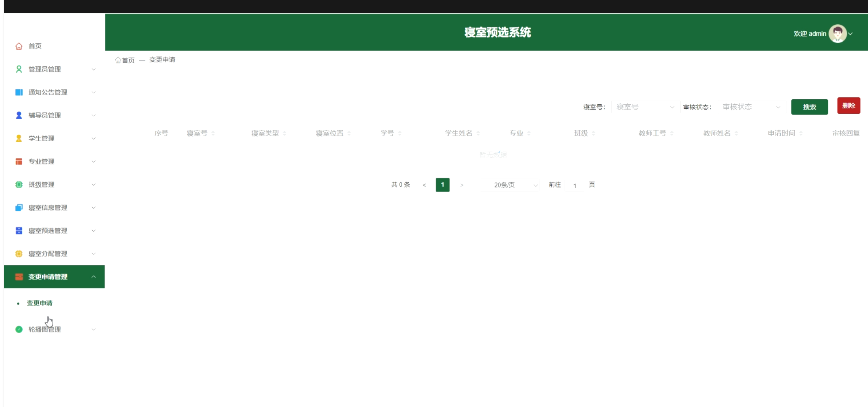Expand the 寝室分配管理 menu
868x407 pixels.
click(54, 254)
